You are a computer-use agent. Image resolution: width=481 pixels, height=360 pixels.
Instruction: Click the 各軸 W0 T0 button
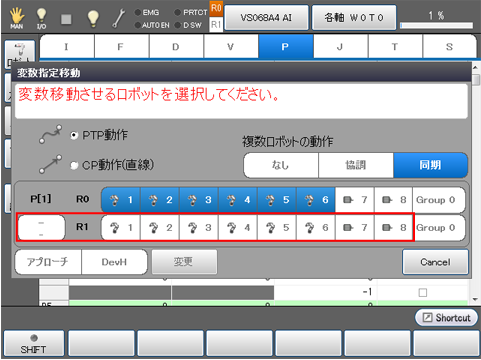354,17
